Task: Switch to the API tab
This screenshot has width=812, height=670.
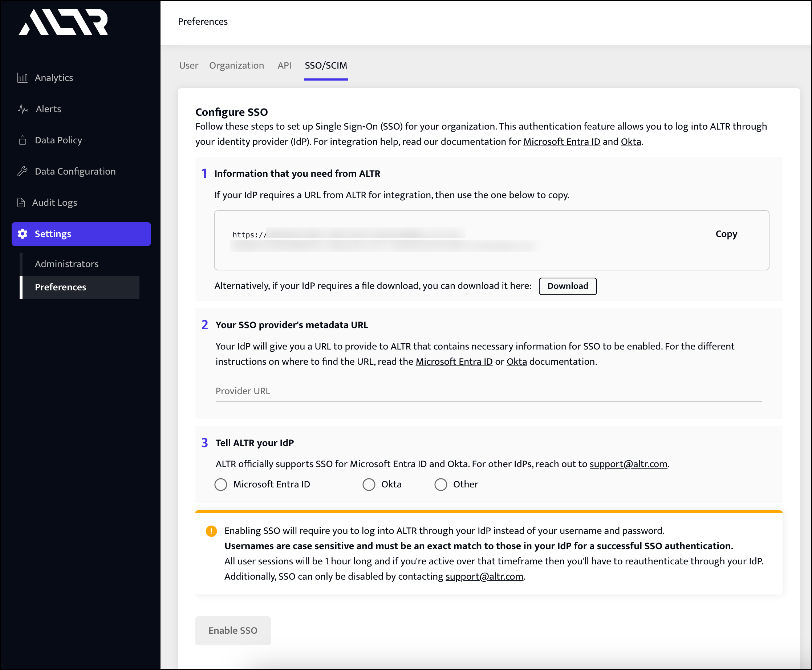Action: coord(284,66)
